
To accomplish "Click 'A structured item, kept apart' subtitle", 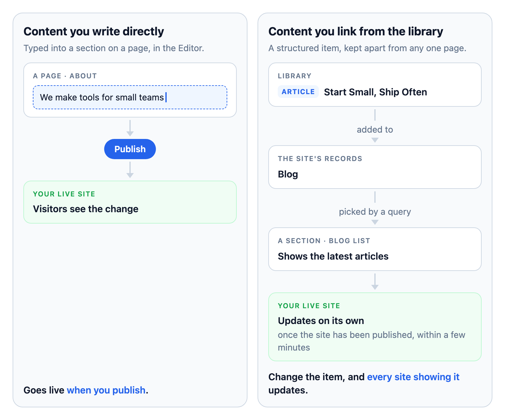I will point(367,48).
